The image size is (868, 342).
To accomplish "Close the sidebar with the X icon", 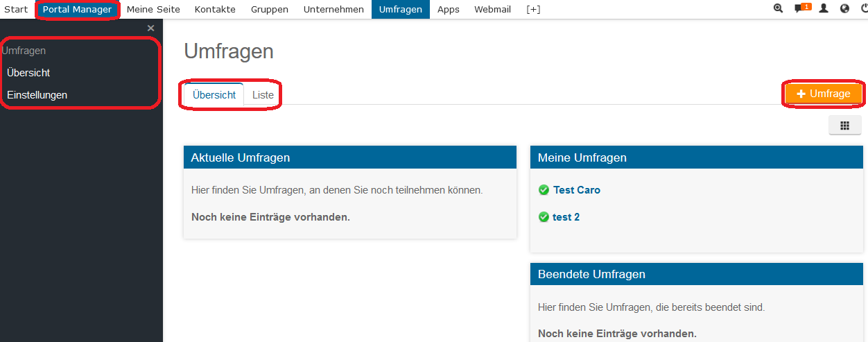I will click(150, 28).
